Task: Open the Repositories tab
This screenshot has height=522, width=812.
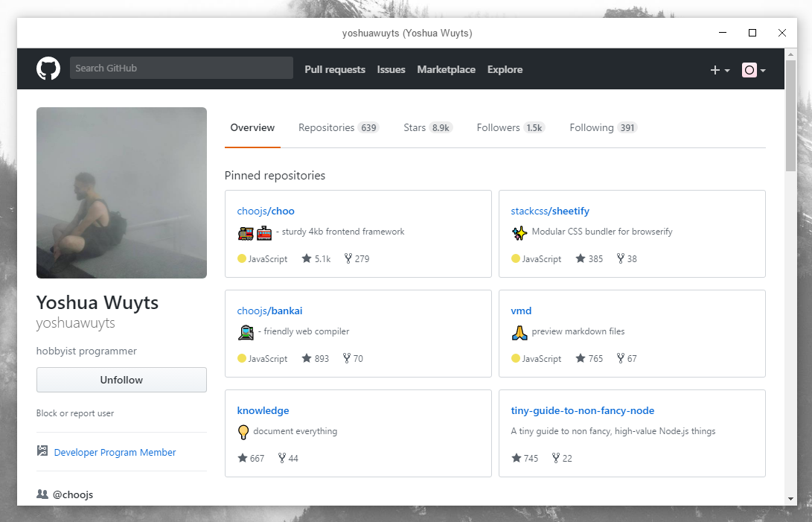Action: 339,127
